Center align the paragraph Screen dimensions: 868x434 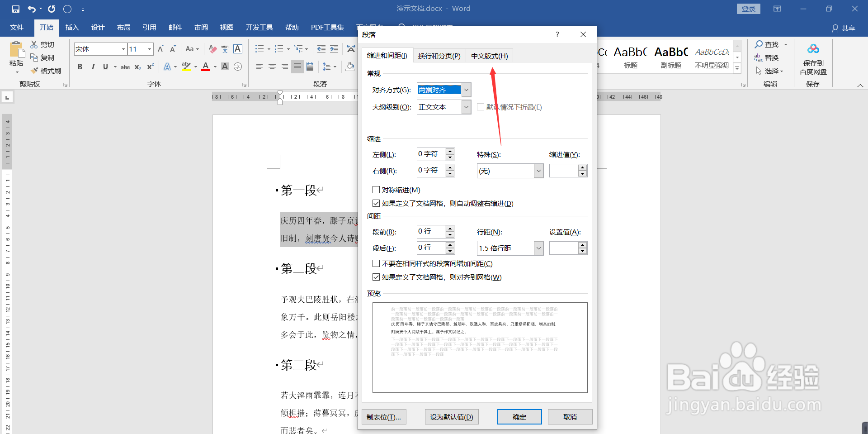click(272, 67)
